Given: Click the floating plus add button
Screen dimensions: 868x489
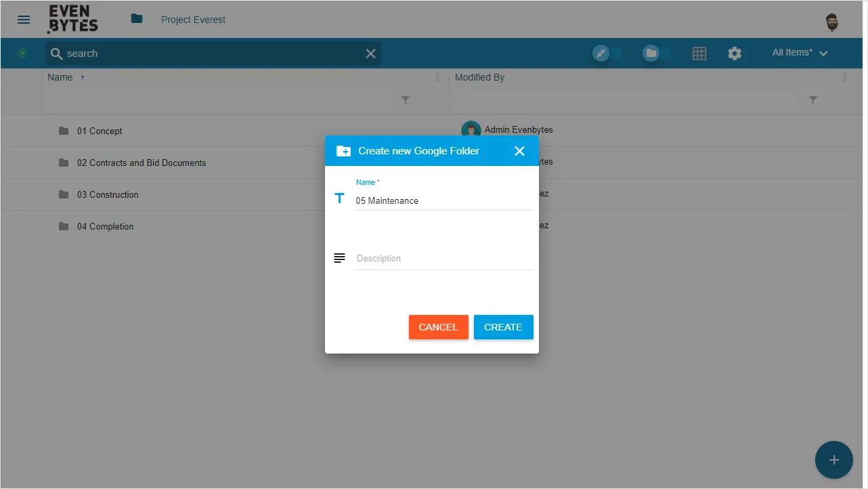Looking at the screenshot, I should coord(834,460).
